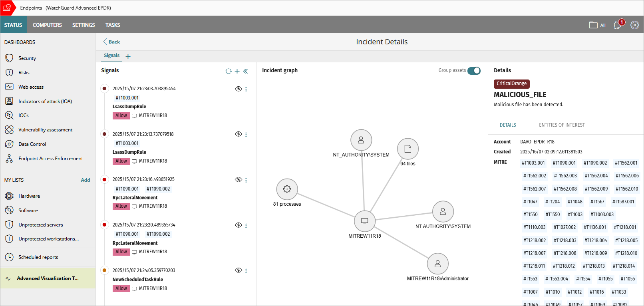Go back using the Back link

click(x=111, y=42)
